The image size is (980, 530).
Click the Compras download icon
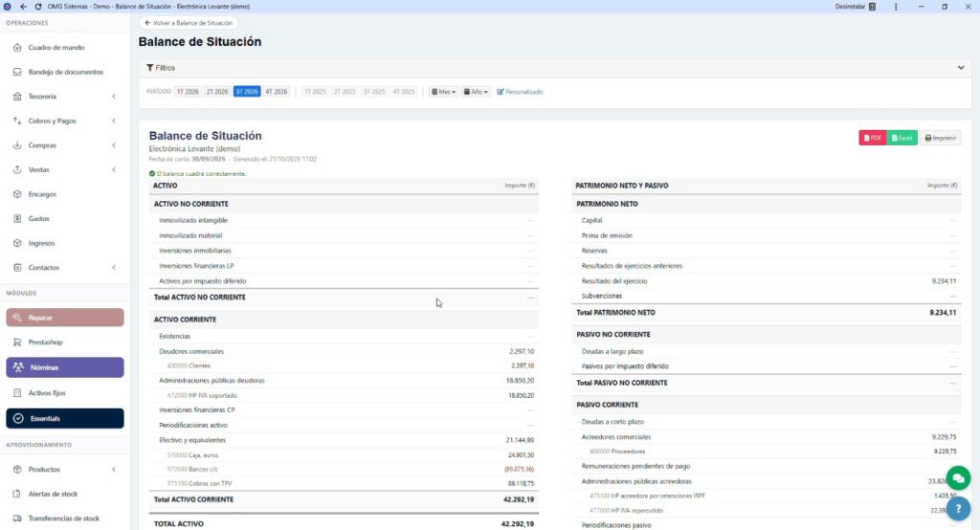pos(17,145)
